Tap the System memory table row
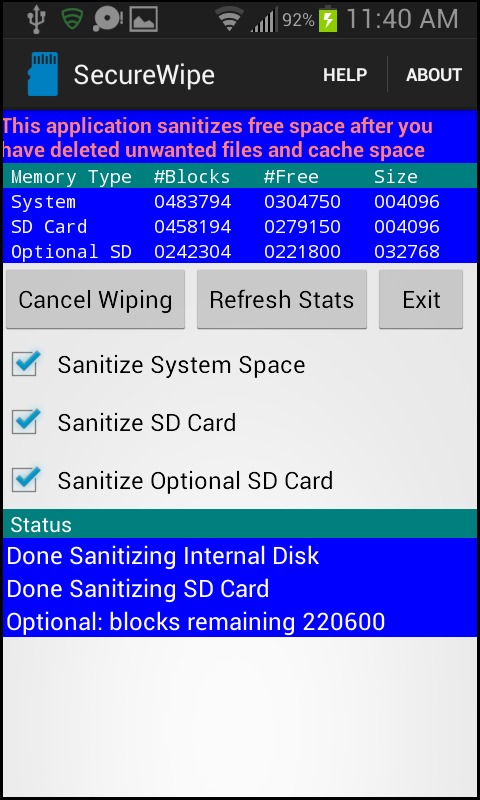The image size is (480, 800). [x=240, y=202]
